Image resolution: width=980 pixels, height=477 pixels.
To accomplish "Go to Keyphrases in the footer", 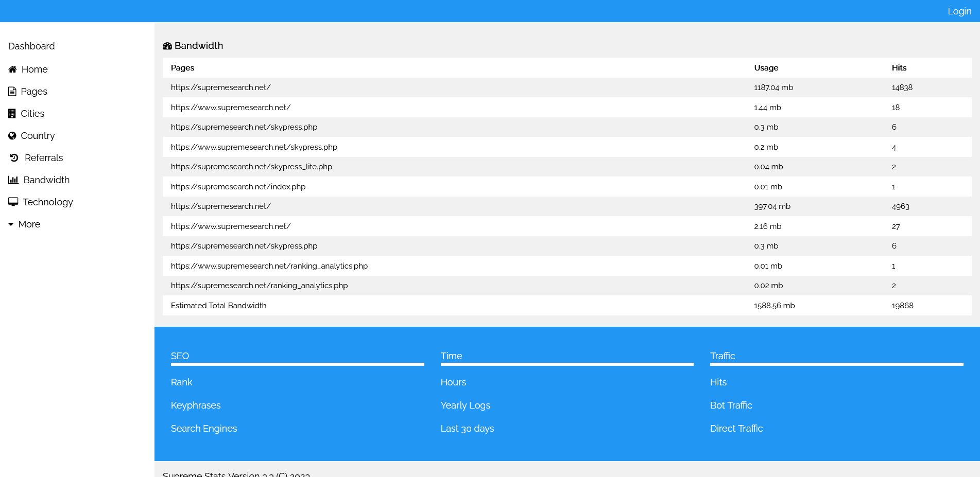I will [x=196, y=405].
